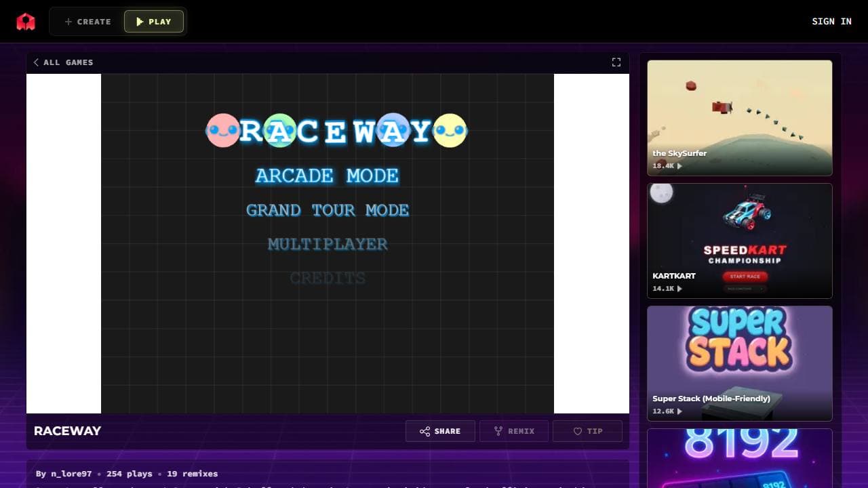Open author n_lore97 profile
Screen dimensions: 868x488
(x=71, y=474)
